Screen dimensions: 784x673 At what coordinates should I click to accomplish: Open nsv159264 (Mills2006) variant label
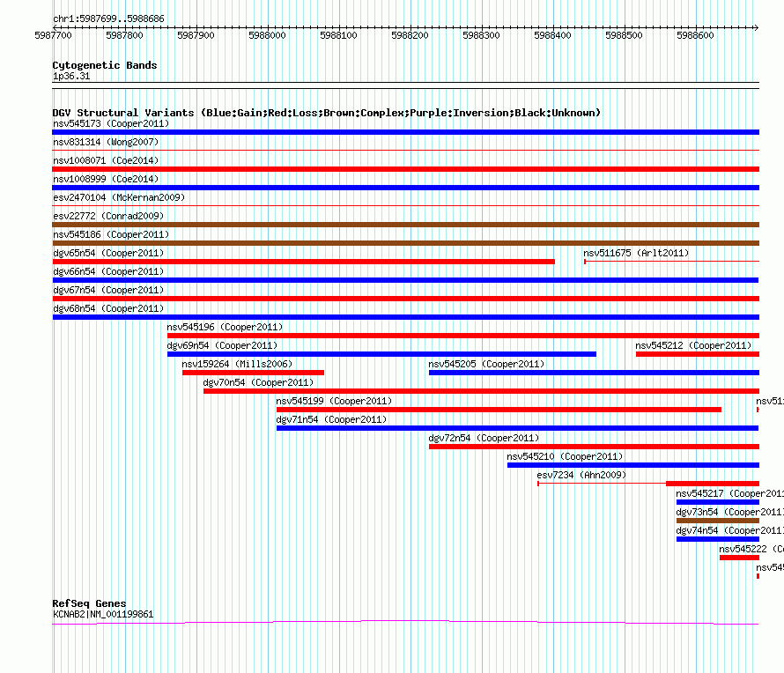pyautogui.click(x=237, y=364)
